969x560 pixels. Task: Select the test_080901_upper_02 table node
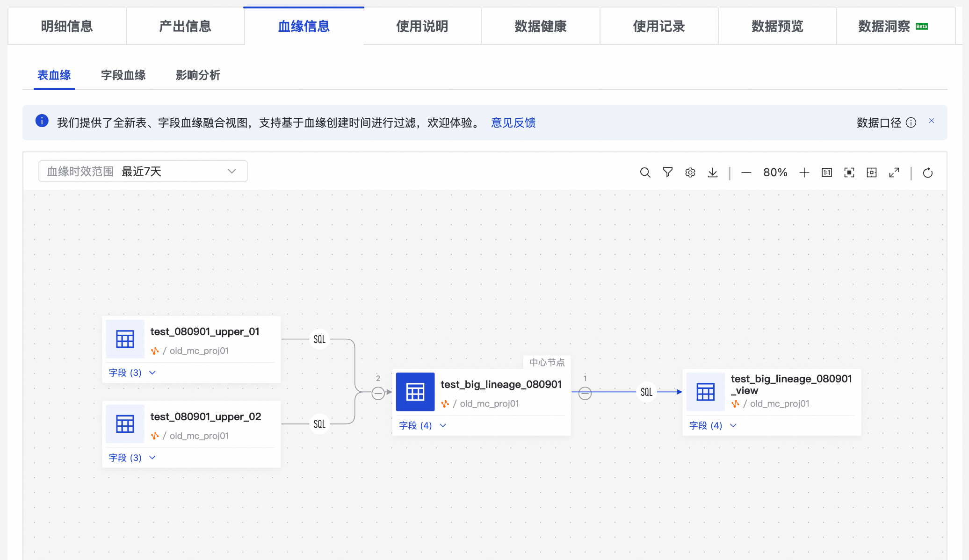[205, 416]
